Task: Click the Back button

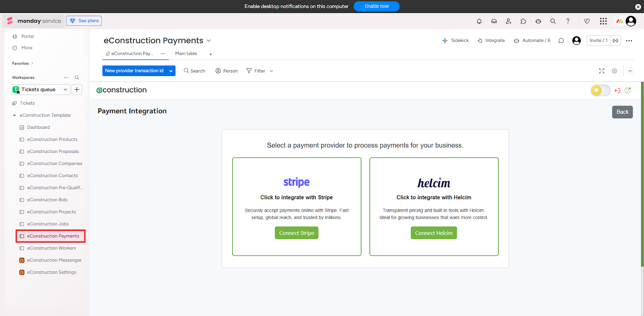Action: [x=622, y=112]
